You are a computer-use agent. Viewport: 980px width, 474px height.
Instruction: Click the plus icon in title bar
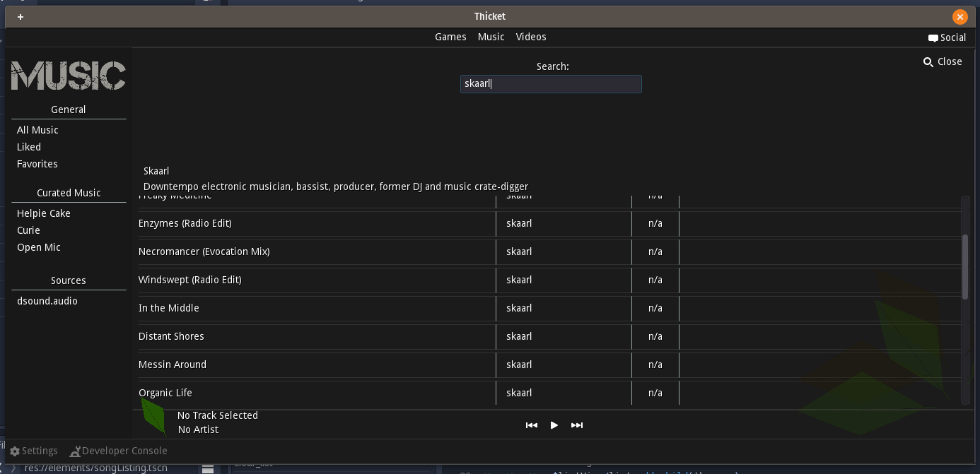click(21, 17)
